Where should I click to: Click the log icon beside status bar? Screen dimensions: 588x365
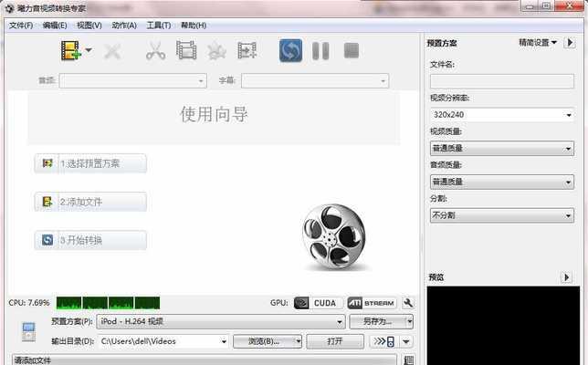[409, 360]
